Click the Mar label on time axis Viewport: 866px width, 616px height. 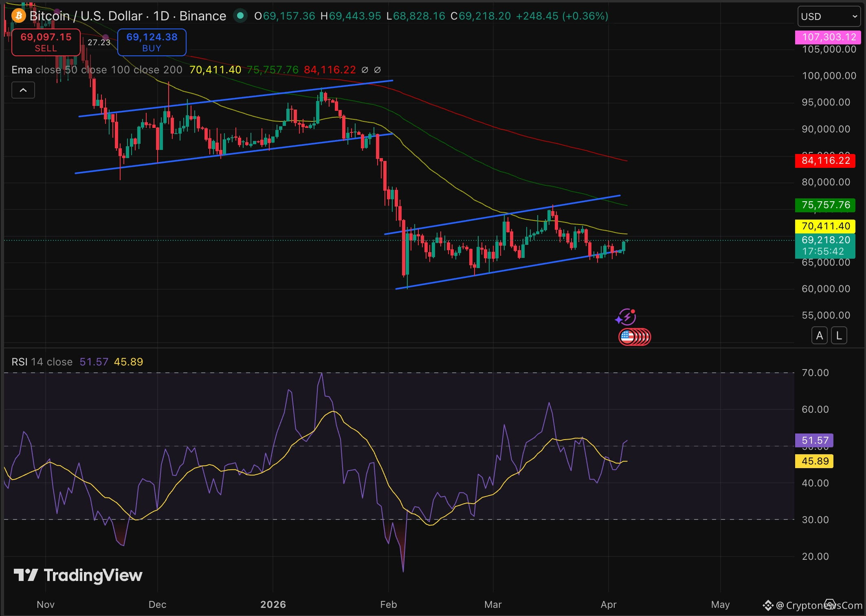493,604
